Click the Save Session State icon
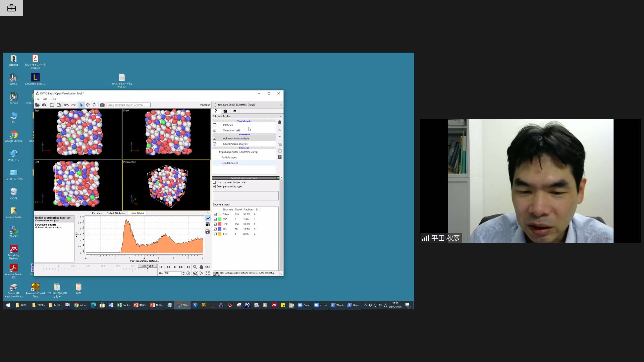 pyautogui.click(x=59, y=105)
